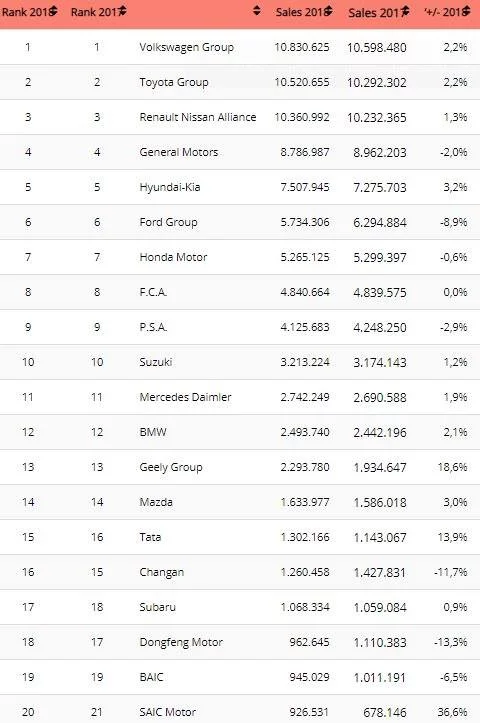Click Geely Group 18,6% growth cell
The height and width of the screenshot is (723, 480).
tap(452, 467)
